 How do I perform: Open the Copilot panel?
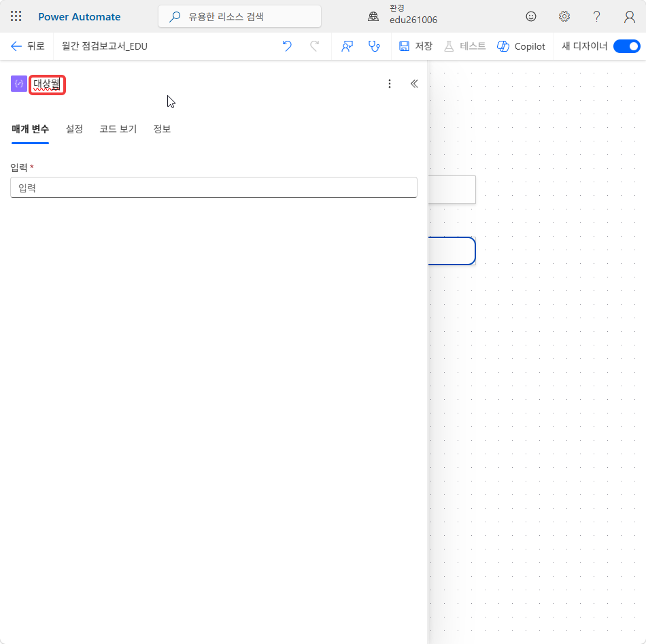tap(521, 46)
